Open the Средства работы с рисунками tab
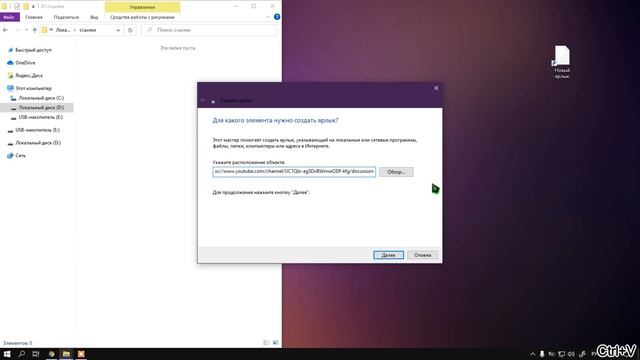 point(142,17)
